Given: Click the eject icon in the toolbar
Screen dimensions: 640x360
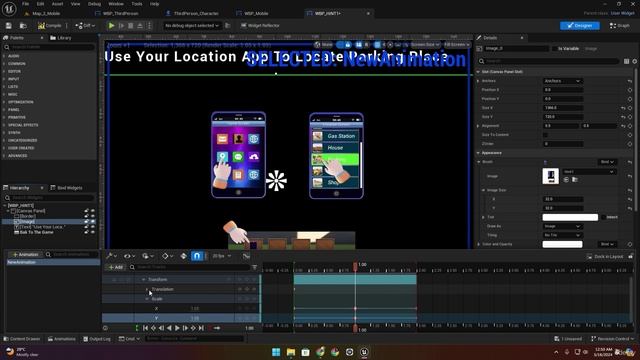Looking at the screenshot, I should tap(140, 26).
